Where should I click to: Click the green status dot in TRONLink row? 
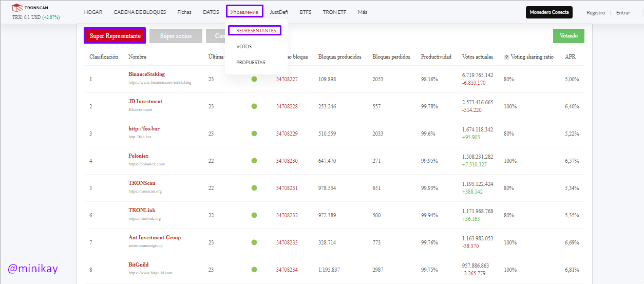click(x=254, y=215)
